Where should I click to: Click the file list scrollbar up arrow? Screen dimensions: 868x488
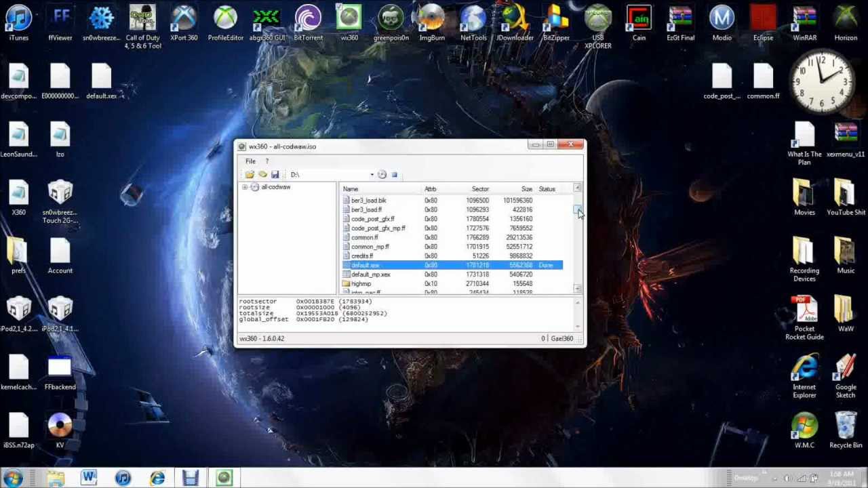coord(577,188)
